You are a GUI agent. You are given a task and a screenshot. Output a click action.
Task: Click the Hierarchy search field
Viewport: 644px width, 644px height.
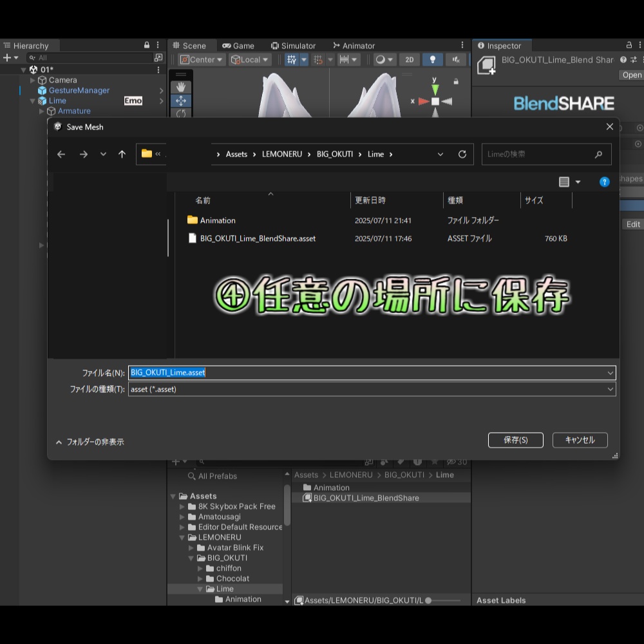90,58
